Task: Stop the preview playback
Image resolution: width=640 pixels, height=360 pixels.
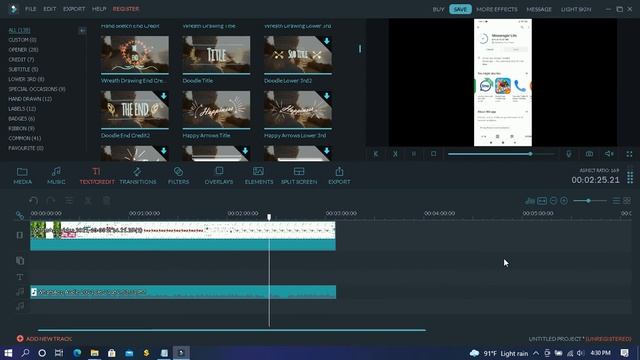Action: pyautogui.click(x=433, y=154)
